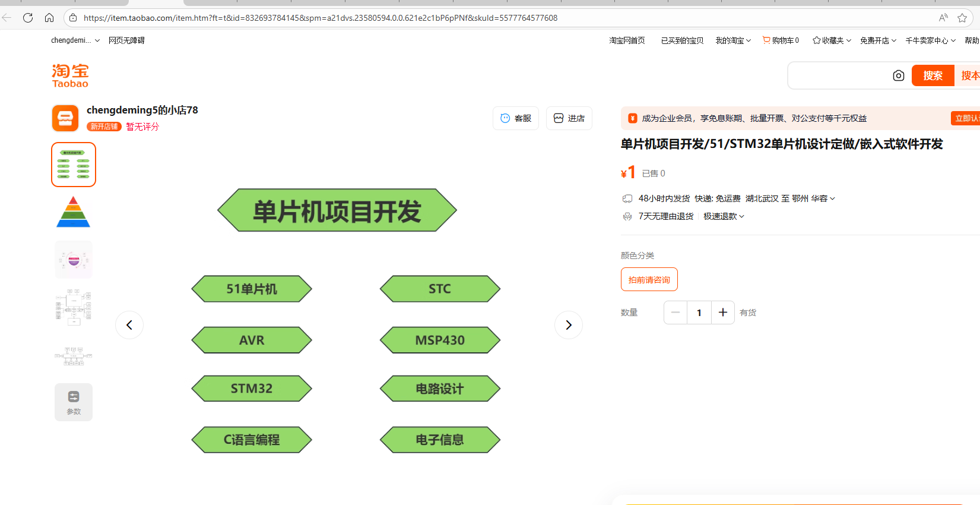Select the 拍前请咨询 option
This screenshot has height=505, width=980.
649,280
